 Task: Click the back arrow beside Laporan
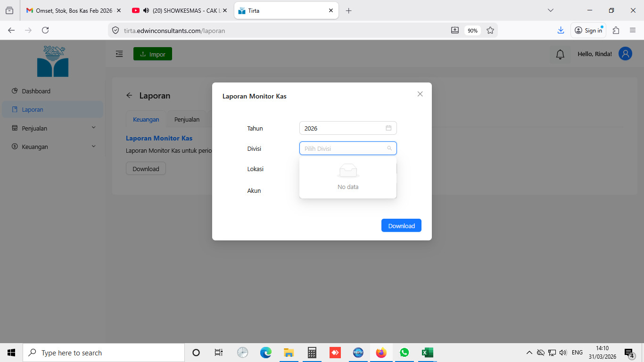pyautogui.click(x=129, y=96)
